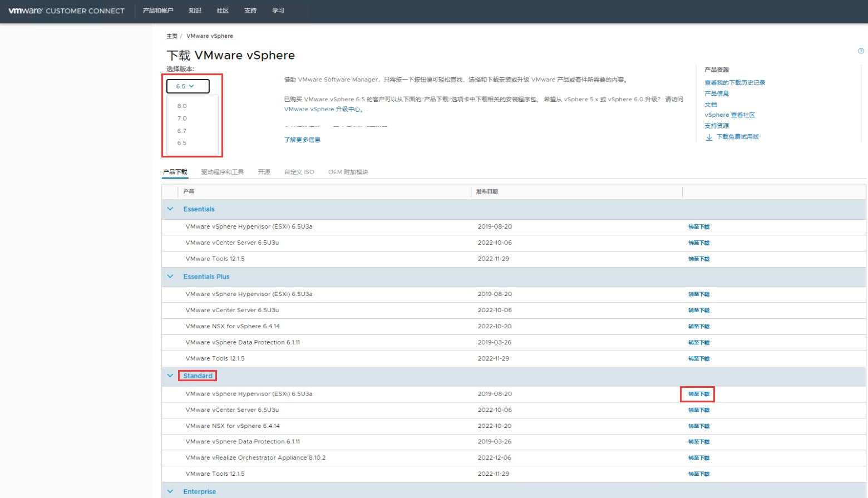Click the 了解更多信息 link

pos(302,140)
